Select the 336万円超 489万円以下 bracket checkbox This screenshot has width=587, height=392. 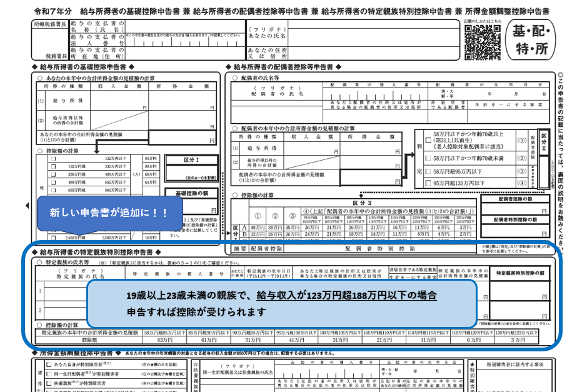click(53, 174)
